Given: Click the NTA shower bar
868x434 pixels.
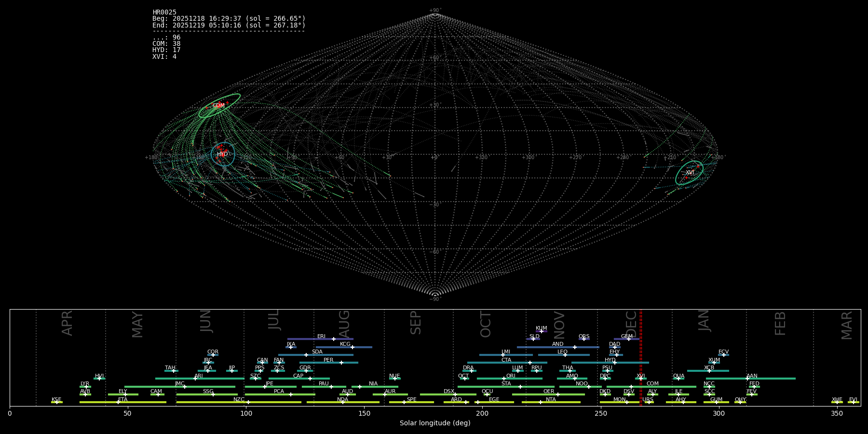Looking at the screenshot, I should coord(551,402).
